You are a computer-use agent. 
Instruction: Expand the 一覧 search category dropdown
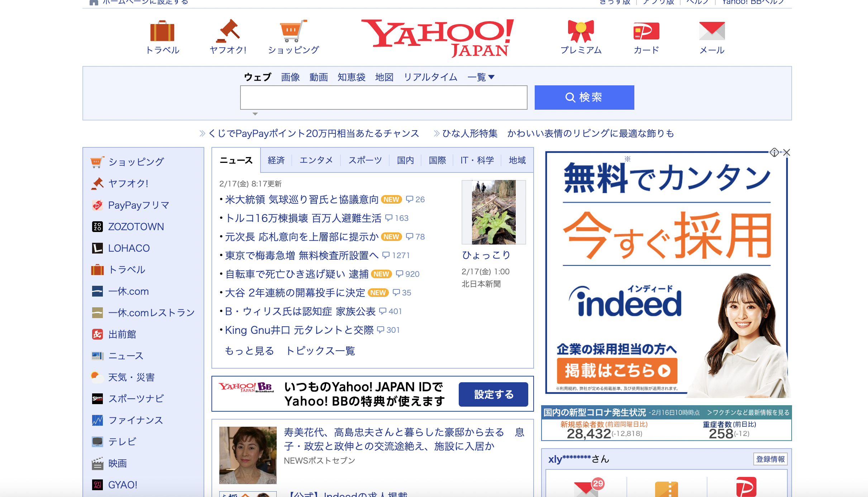point(481,77)
